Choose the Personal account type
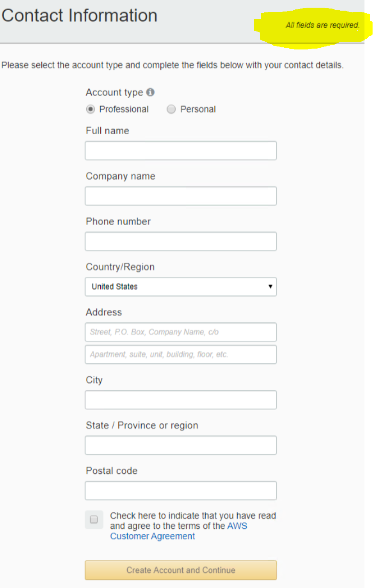 171,109
